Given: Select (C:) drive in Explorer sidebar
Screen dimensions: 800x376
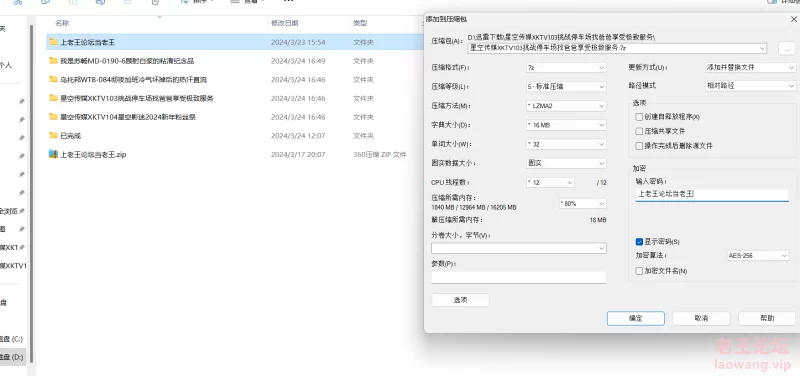Looking at the screenshot, I should tap(11, 339).
